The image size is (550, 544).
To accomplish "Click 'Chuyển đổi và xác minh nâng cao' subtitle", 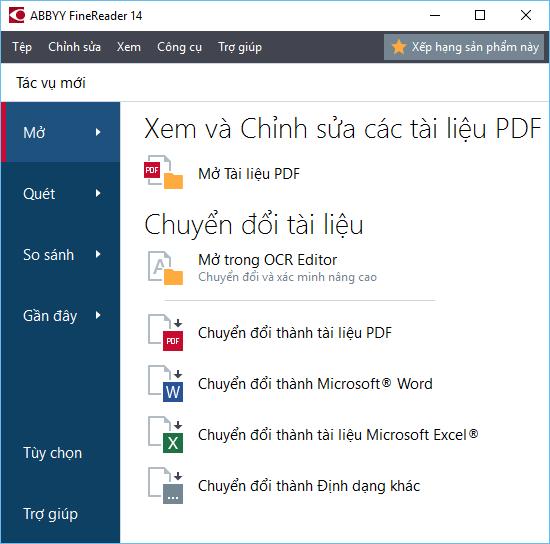I will pyautogui.click(x=287, y=277).
